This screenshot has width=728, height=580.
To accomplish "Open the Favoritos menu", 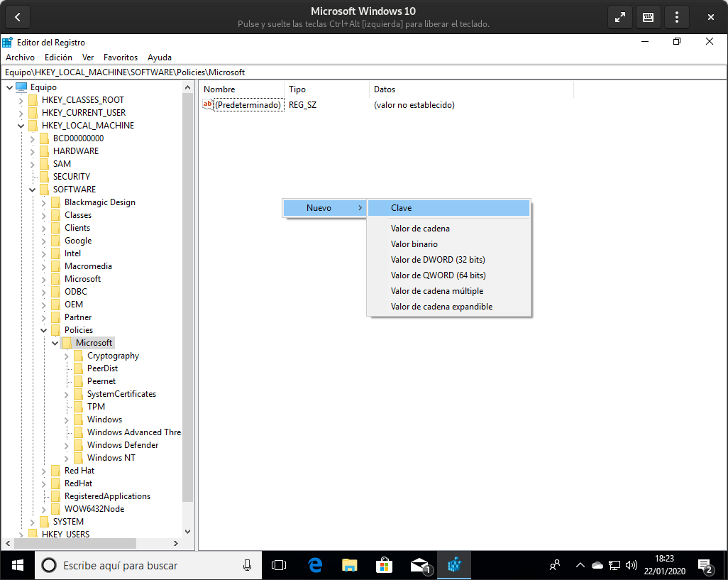I will (x=120, y=57).
